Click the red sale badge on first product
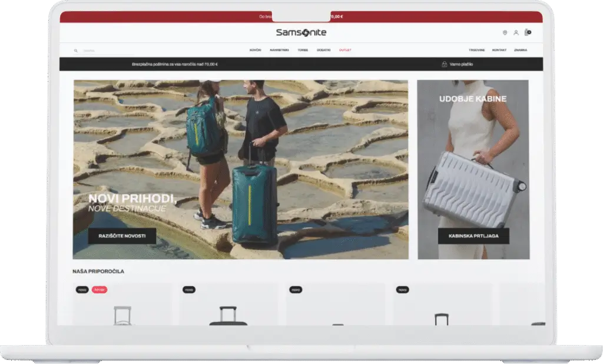603x364 pixels. 100,289
